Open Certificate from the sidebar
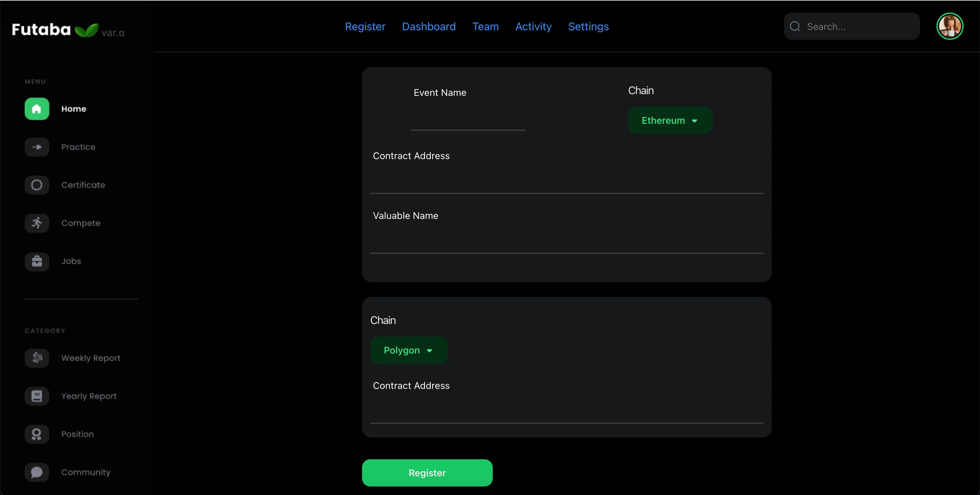980x495 pixels. [x=83, y=185]
